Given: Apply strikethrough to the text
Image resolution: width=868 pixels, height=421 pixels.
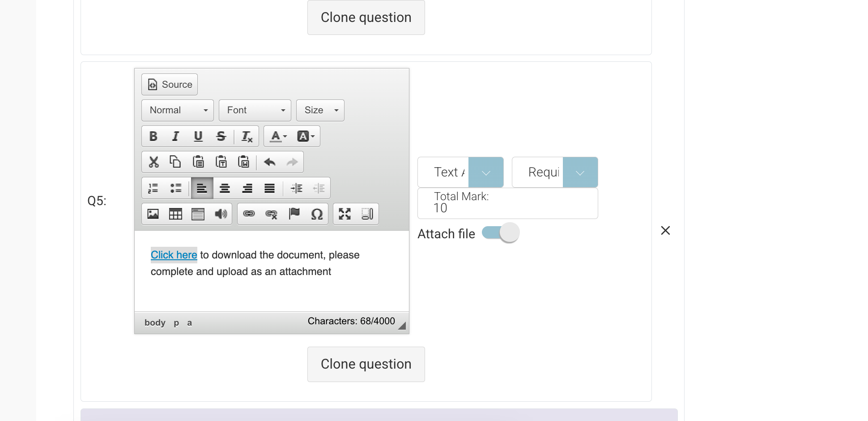Looking at the screenshot, I should [x=221, y=136].
